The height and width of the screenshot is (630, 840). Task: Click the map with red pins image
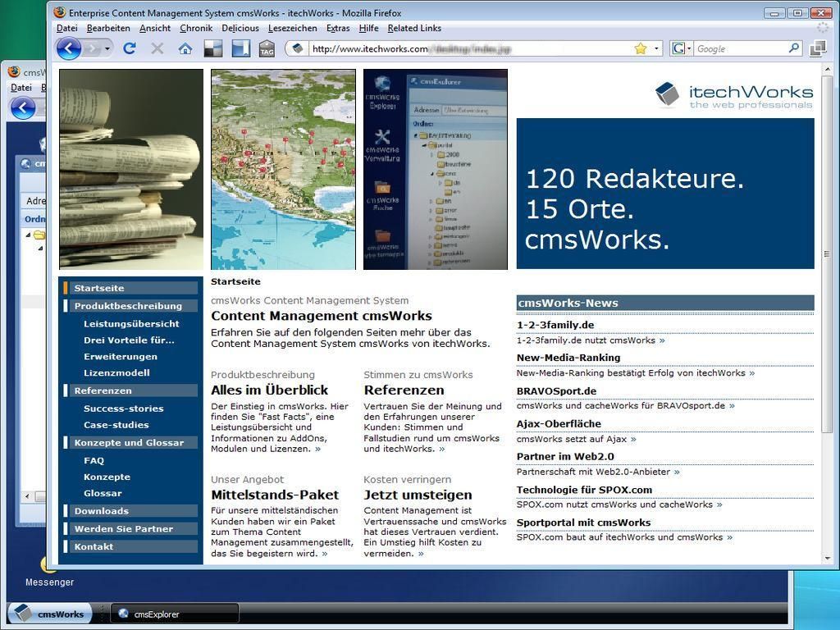tap(283, 169)
